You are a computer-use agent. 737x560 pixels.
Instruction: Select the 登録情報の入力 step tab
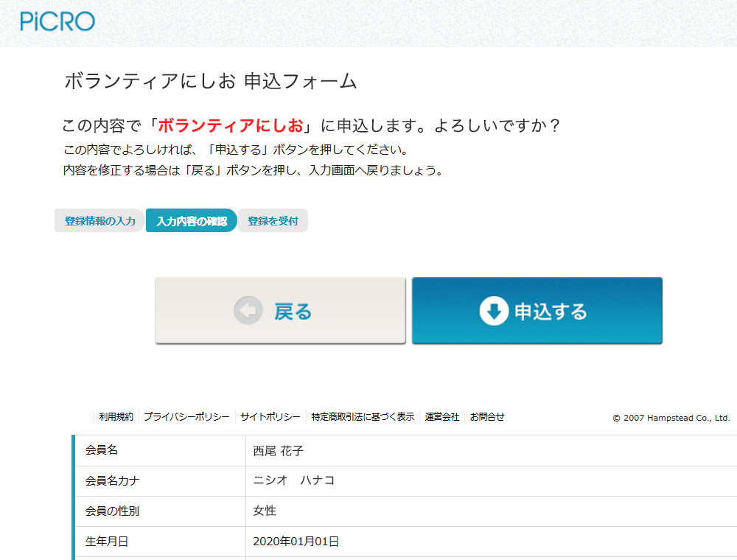(99, 221)
